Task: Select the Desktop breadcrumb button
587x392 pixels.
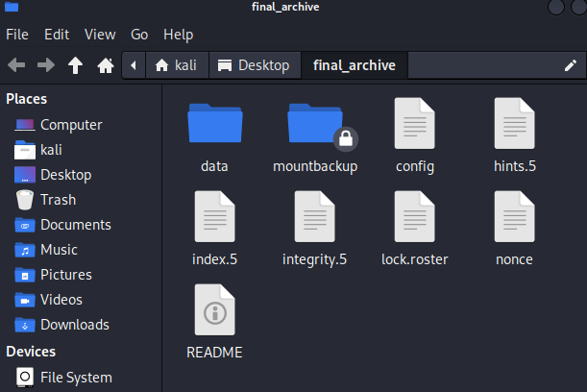Action: click(255, 65)
